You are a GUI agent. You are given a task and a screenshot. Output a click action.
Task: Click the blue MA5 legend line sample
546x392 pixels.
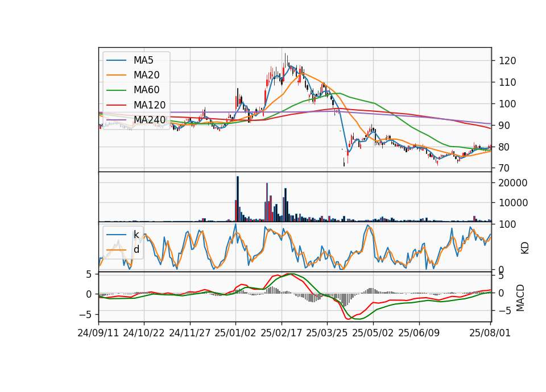click(116, 61)
